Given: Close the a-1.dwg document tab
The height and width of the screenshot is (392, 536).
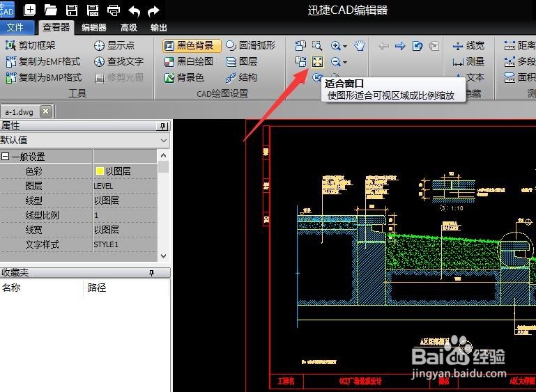Looking at the screenshot, I should pyautogui.click(x=46, y=111).
